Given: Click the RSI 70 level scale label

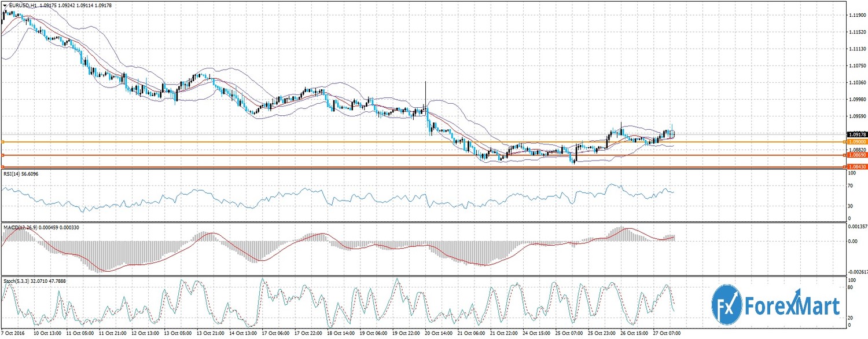Looking at the screenshot, I should click(x=850, y=186).
